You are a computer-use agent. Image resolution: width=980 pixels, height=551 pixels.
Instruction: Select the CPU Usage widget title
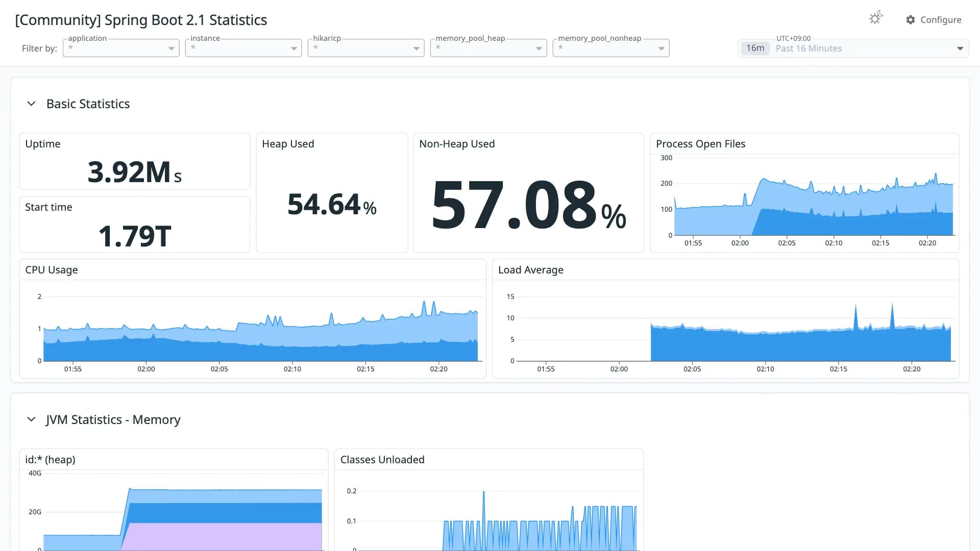tap(52, 270)
